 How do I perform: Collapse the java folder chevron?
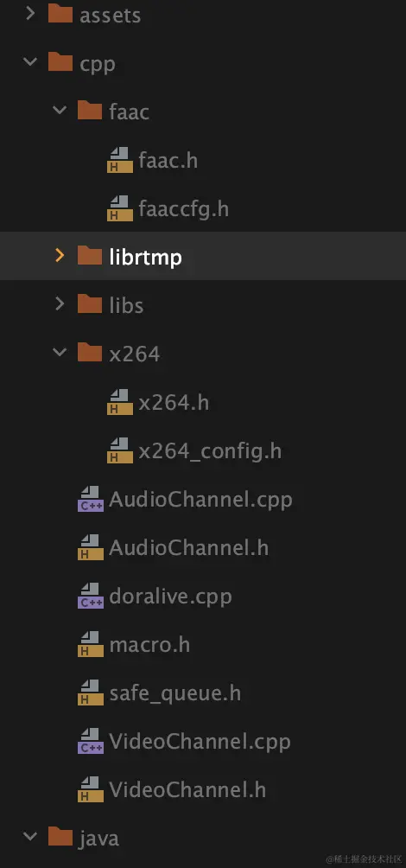tap(30, 837)
